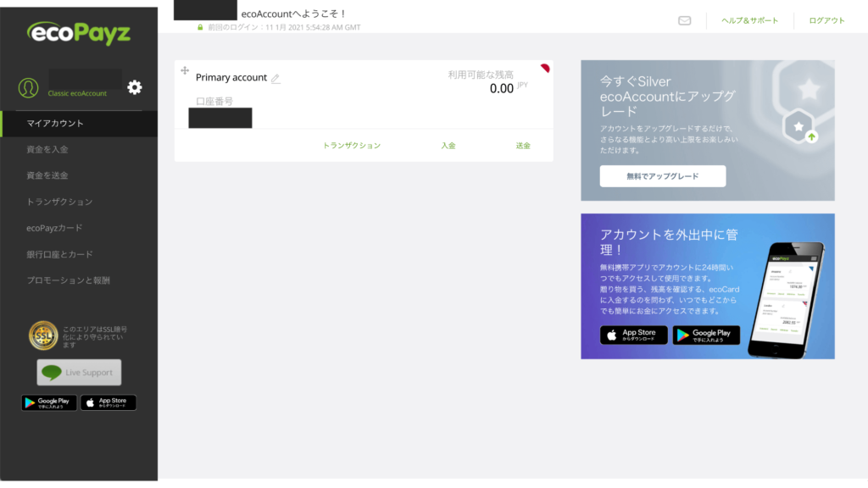Open App Store badge in mobile app banner
868x488 pixels.
point(634,335)
